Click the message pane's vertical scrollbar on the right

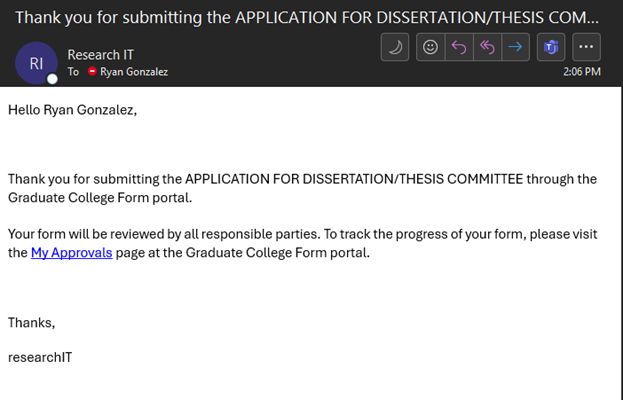click(621, 243)
